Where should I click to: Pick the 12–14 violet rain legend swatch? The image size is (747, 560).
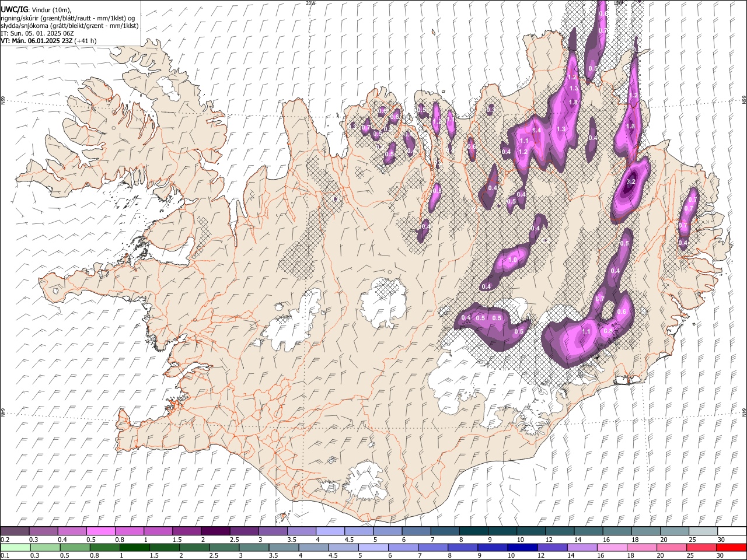click(x=551, y=547)
